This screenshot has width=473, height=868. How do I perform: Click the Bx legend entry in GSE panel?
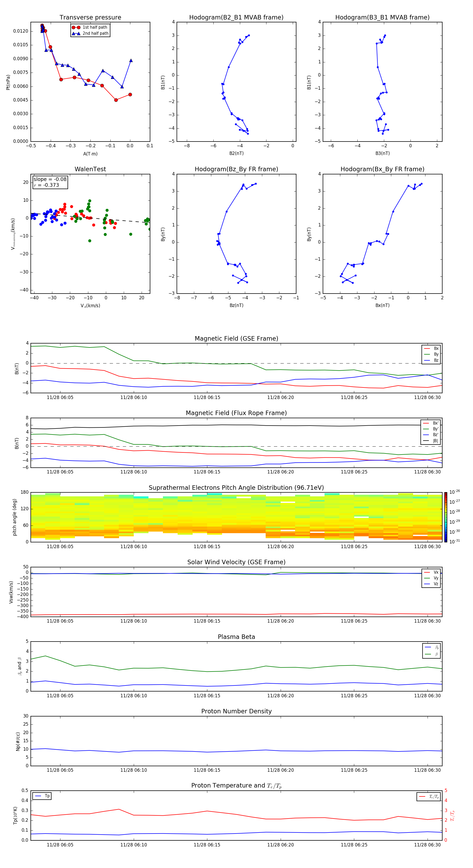(431, 349)
